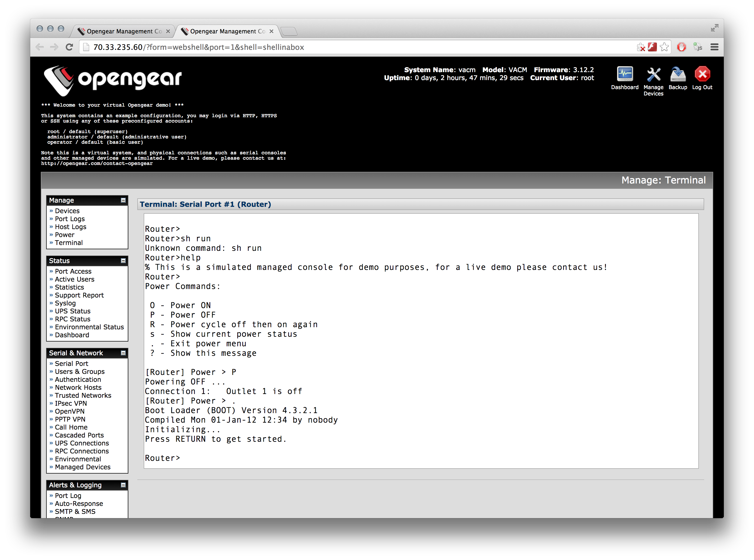Open Environmental Status link
The width and height of the screenshot is (754, 560).
89,327
